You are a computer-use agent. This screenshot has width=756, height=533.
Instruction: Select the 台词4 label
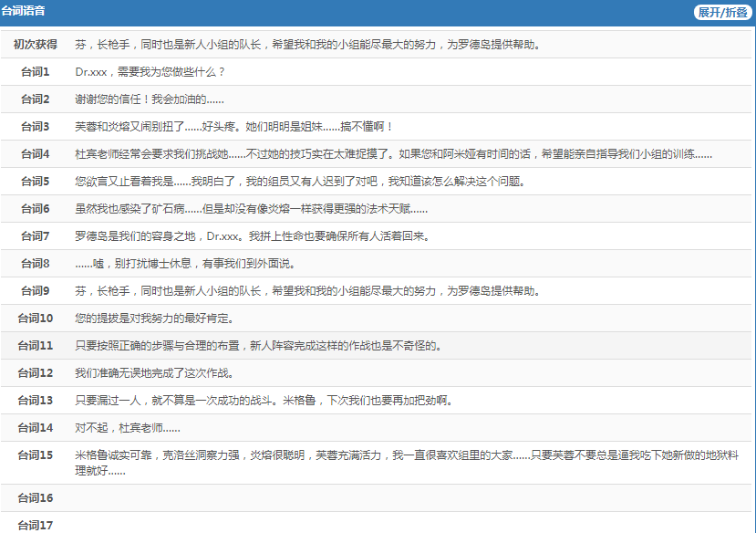coord(36,154)
